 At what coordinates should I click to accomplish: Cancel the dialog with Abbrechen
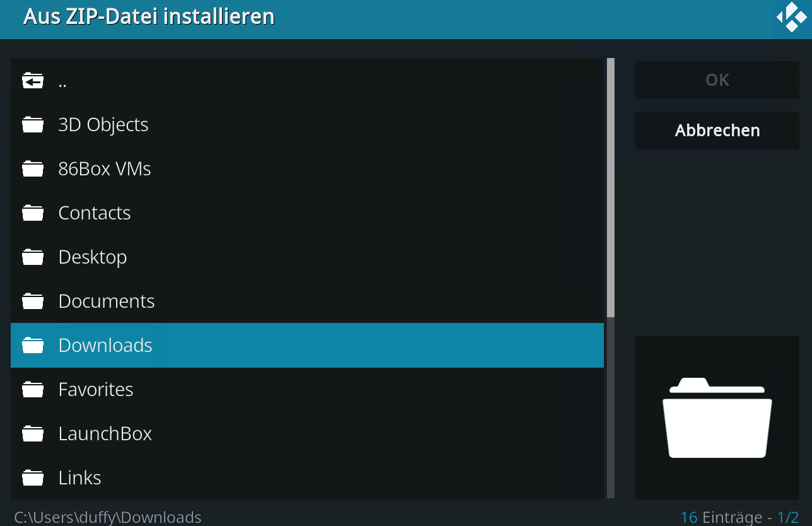pos(717,131)
